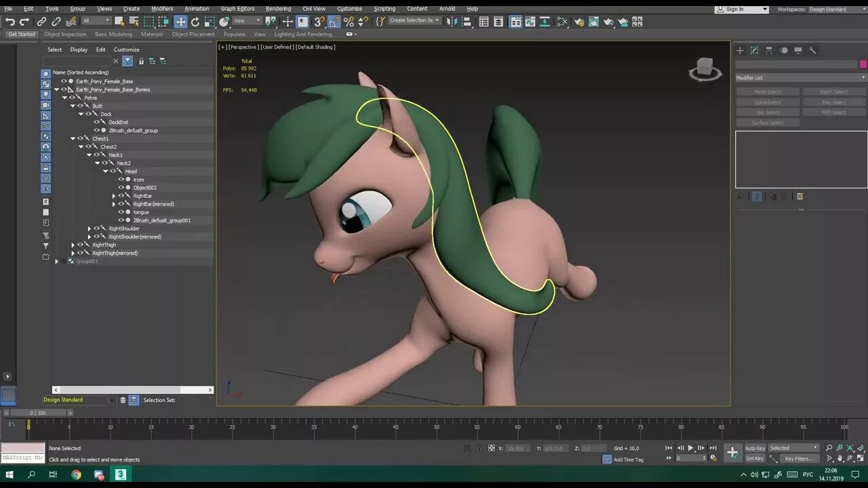Open the Create panel plus icon

click(x=740, y=50)
